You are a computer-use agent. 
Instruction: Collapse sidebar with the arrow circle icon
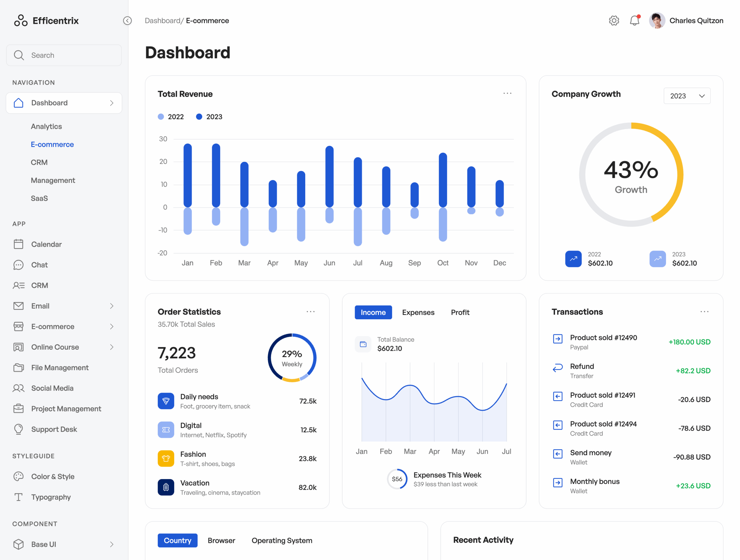point(127,21)
